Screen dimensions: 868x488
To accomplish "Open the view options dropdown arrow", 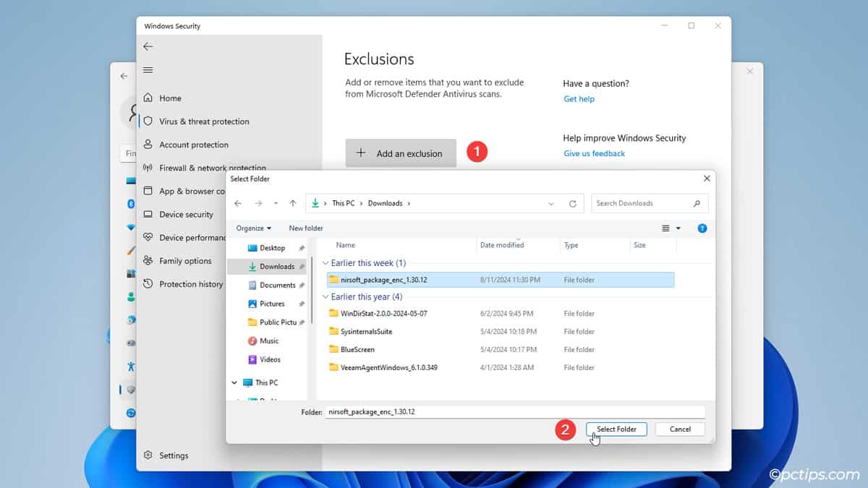I will point(678,228).
